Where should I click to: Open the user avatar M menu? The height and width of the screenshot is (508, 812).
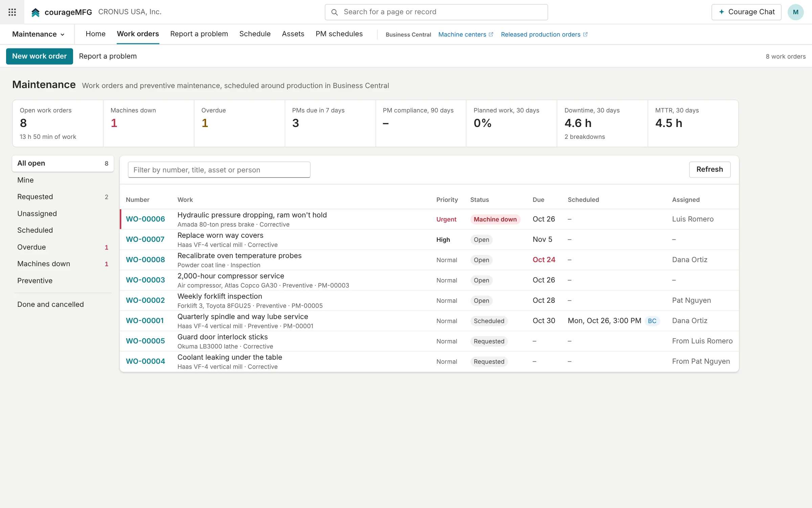pyautogui.click(x=795, y=12)
